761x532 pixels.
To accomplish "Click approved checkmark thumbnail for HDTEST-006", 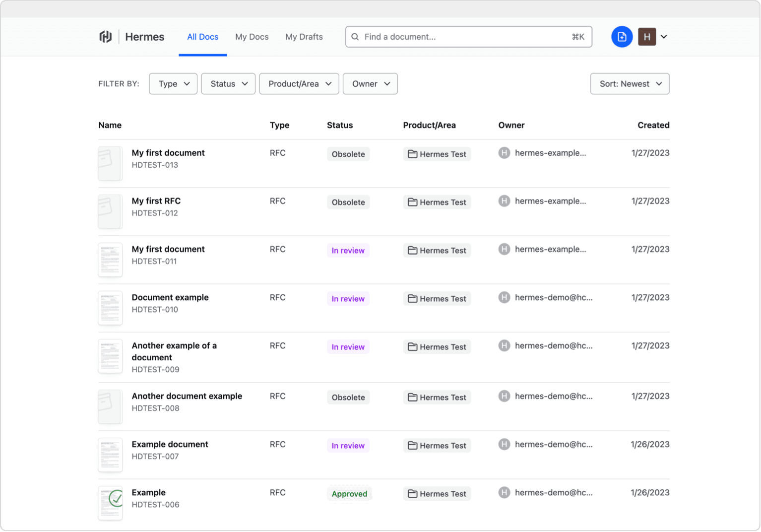I will (x=111, y=503).
